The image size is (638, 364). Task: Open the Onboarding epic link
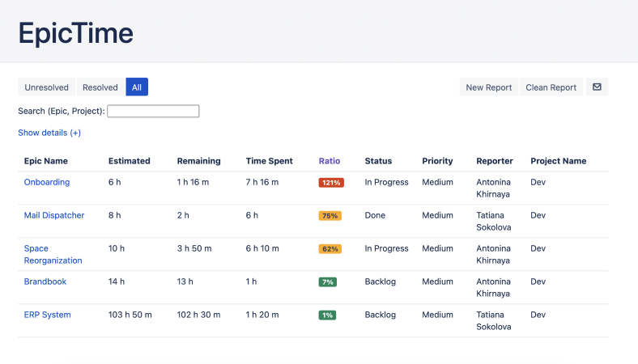(x=47, y=182)
